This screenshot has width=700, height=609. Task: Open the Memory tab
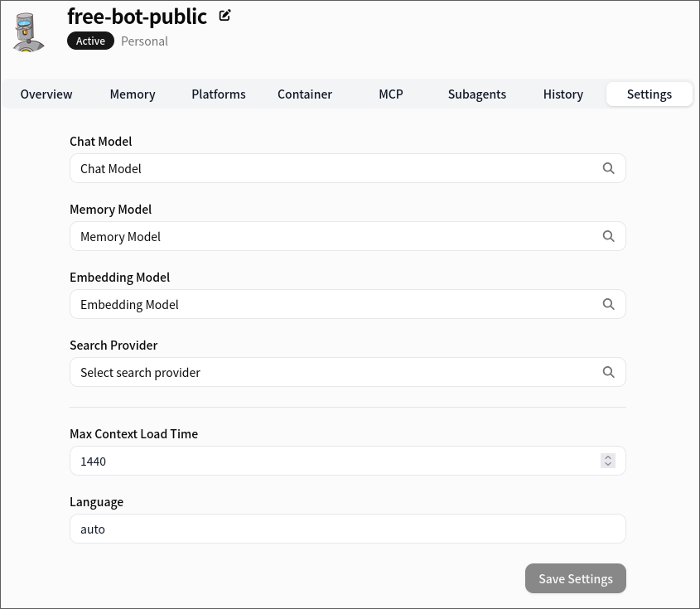133,94
